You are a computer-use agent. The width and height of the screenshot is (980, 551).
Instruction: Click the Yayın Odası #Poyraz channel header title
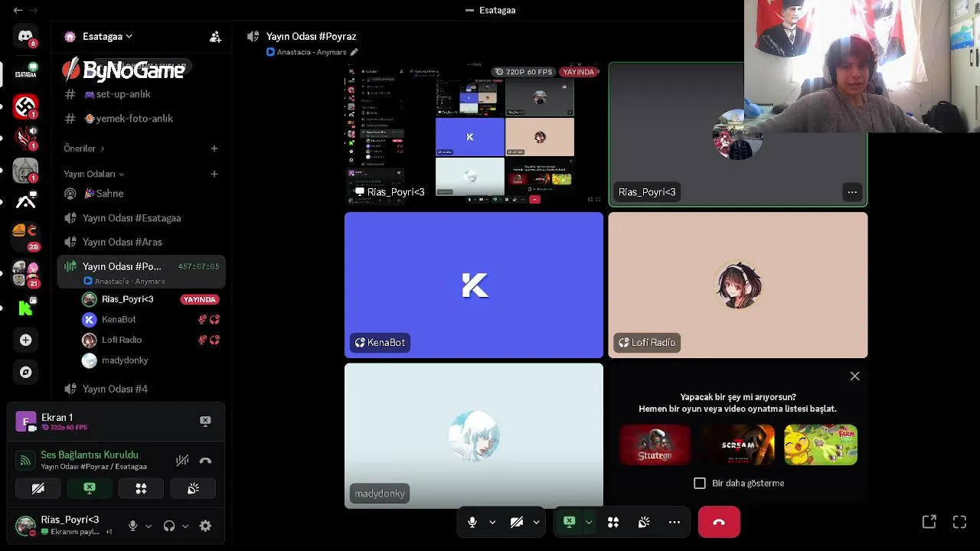(x=311, y=36)
